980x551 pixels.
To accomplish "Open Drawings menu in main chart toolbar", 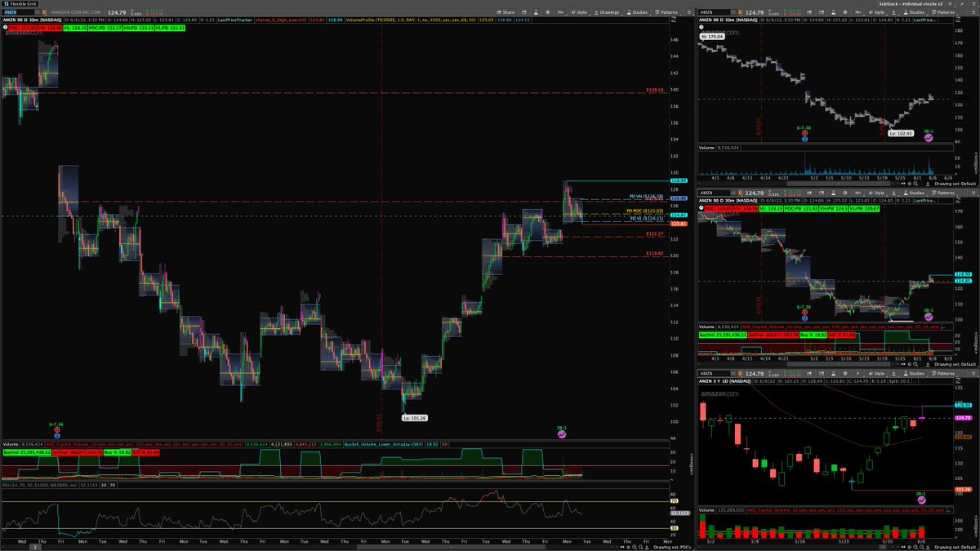I will pos(608,12).
